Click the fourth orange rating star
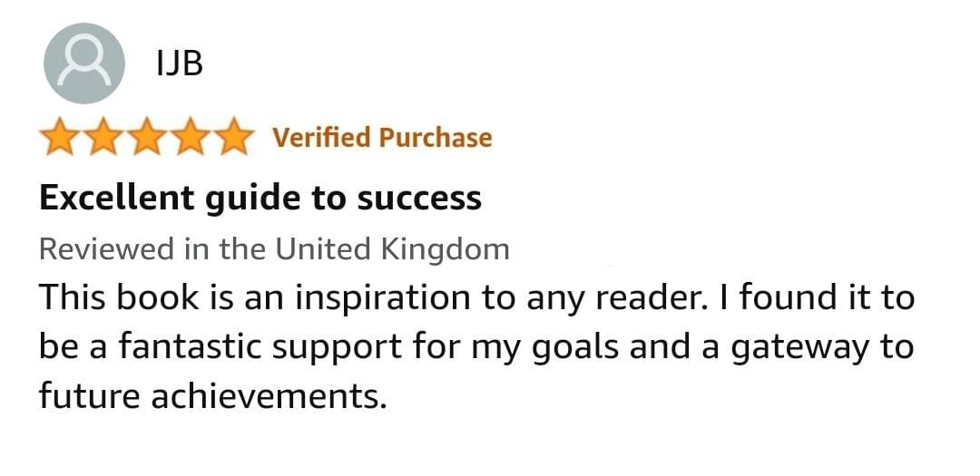980x476 pixels. [x=190, y=136]
